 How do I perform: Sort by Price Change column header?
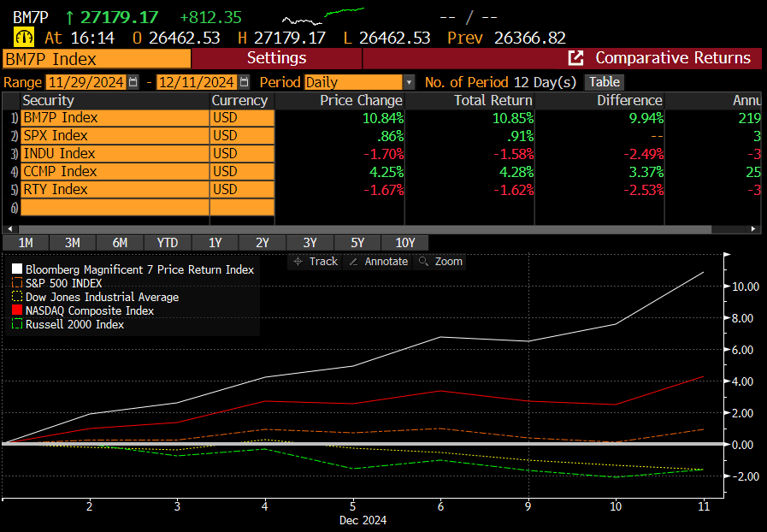click(361, 100)
